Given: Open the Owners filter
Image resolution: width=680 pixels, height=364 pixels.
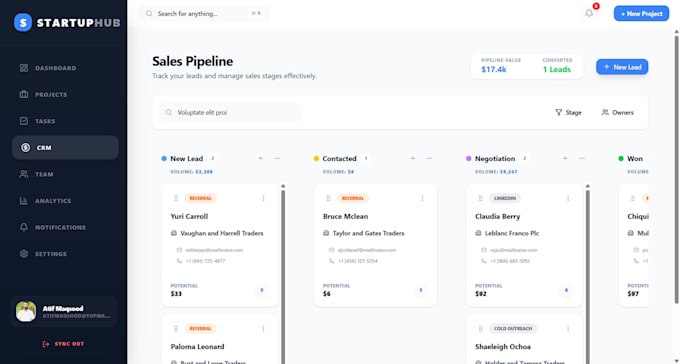Looking at the screenshot, I should point(618,112).
